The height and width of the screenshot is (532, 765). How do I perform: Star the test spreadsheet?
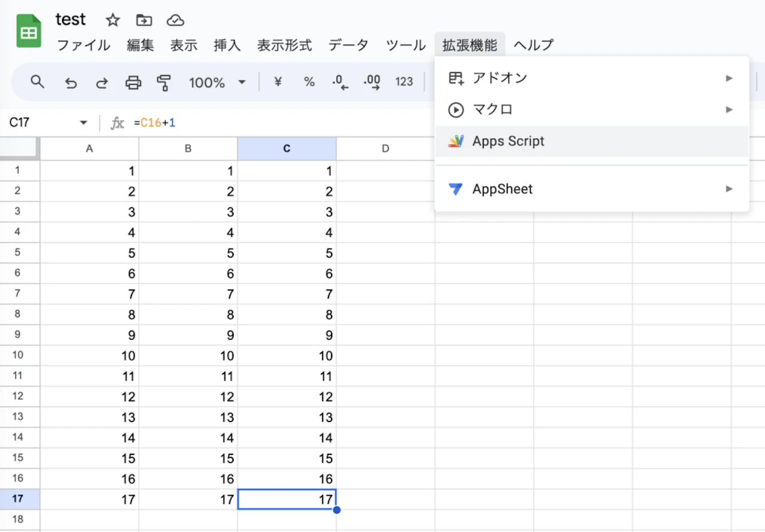point(112,20)
